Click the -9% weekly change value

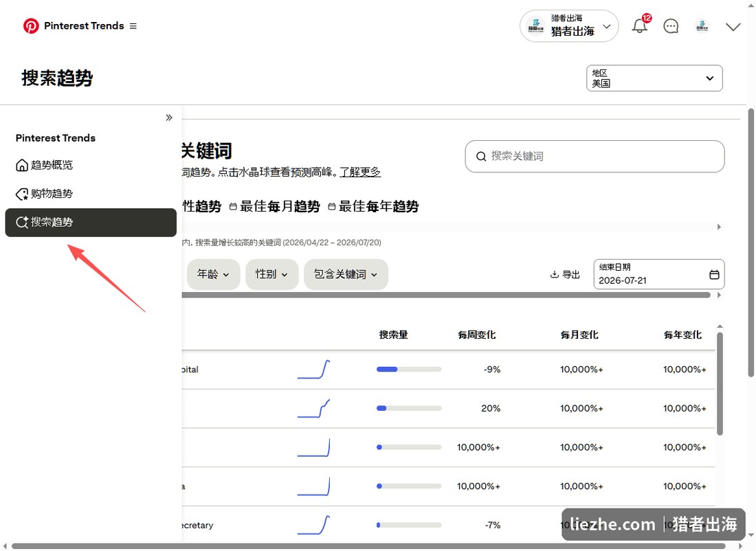pos(492,370)
